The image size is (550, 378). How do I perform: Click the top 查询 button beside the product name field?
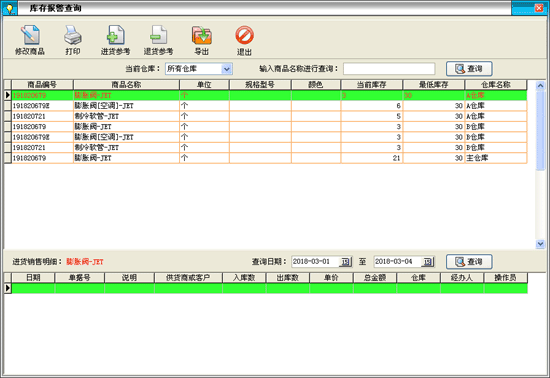[469, 69]
